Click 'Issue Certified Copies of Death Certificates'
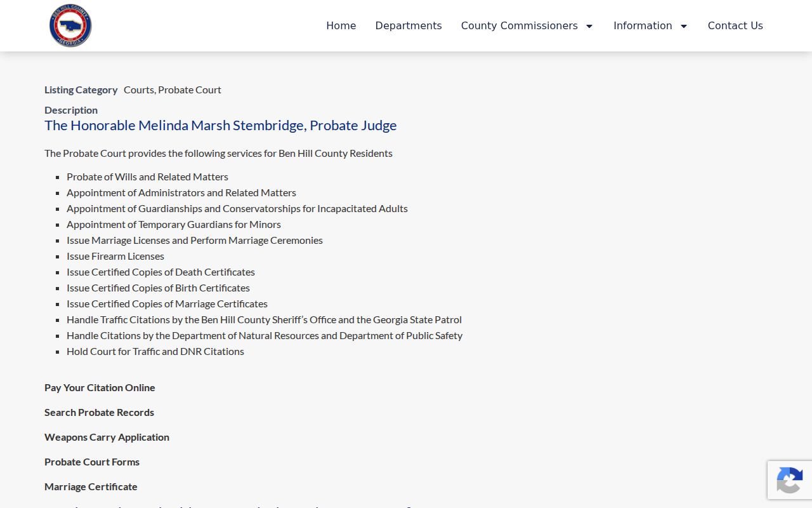The height and width of the screenshot is (508, 812). (160, 272)
